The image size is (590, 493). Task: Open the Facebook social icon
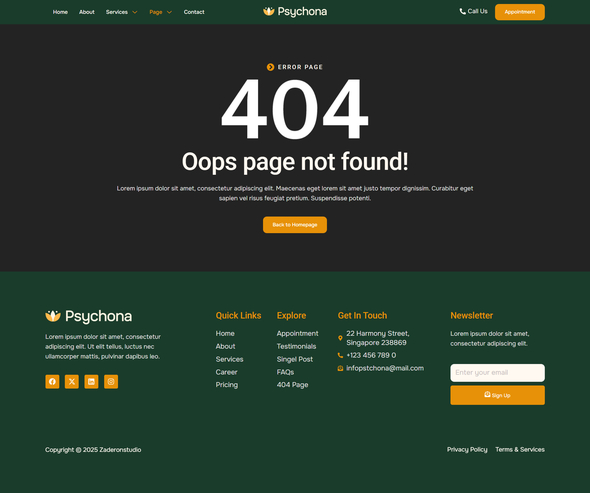[x=52, y=382]
